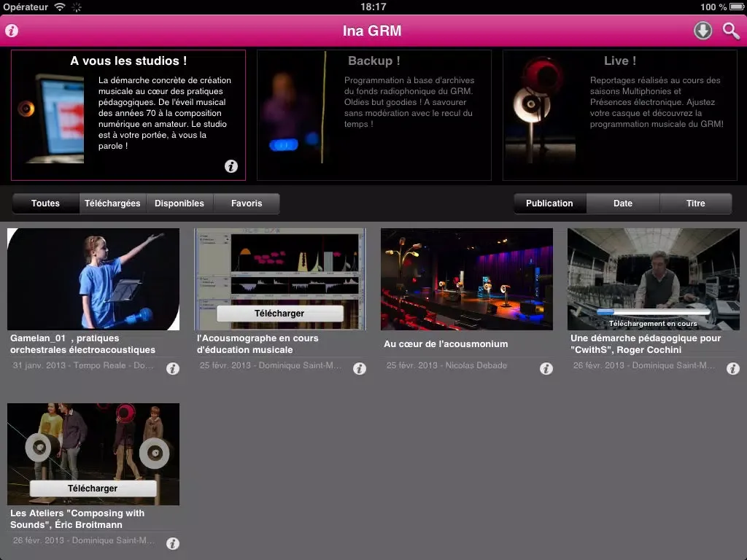Screen dimensions: 747x560
Task: Tap the battery indicator
Action: coord(737,7)
